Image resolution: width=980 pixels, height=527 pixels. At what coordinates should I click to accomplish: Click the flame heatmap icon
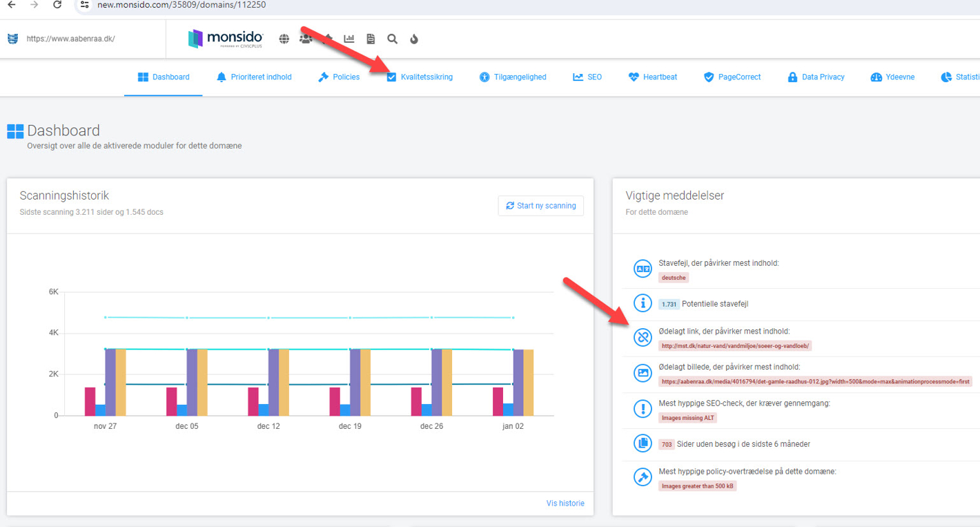[x=414, y=39]
